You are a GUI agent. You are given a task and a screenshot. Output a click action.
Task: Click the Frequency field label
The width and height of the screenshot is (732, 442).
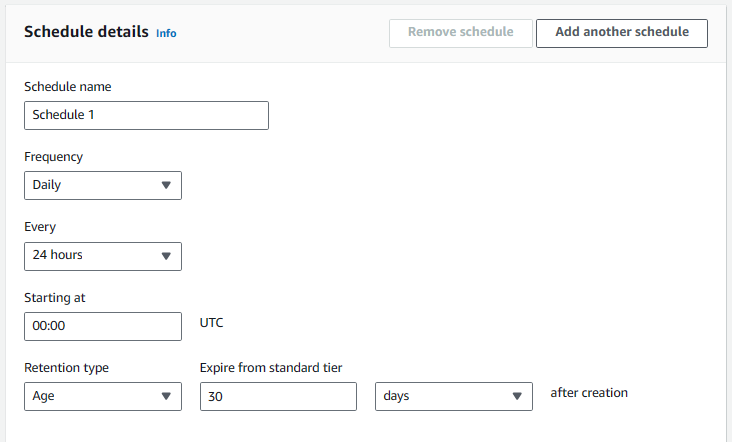coord(54,157)
